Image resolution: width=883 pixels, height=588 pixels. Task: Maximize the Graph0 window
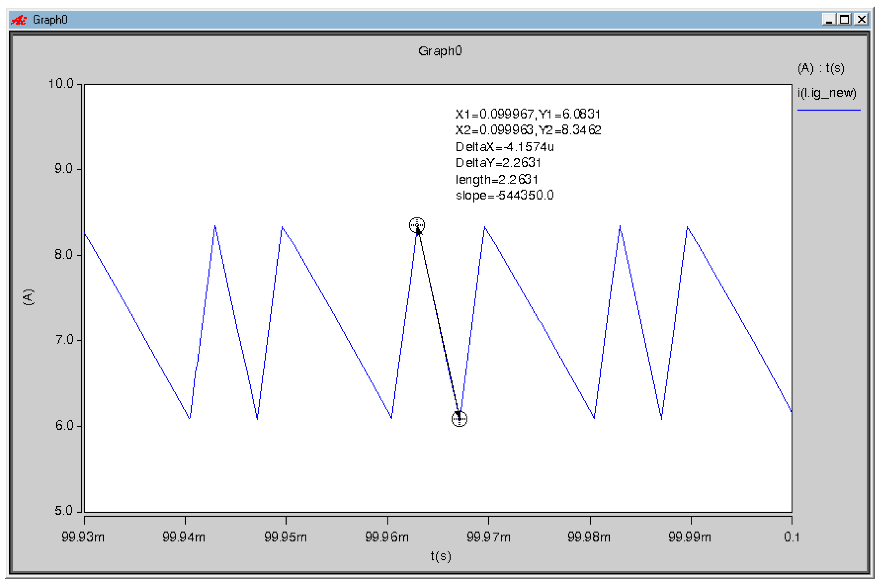(844, 19)
